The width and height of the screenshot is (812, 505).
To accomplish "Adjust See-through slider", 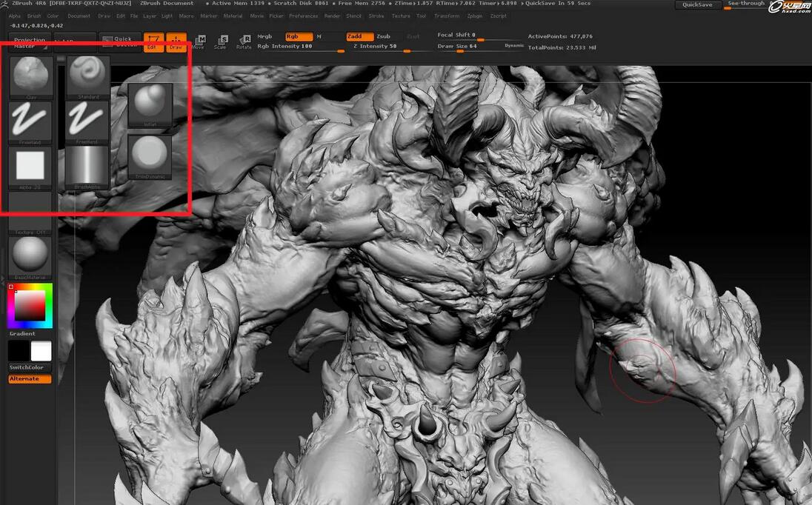I will [x=746, y=4].
